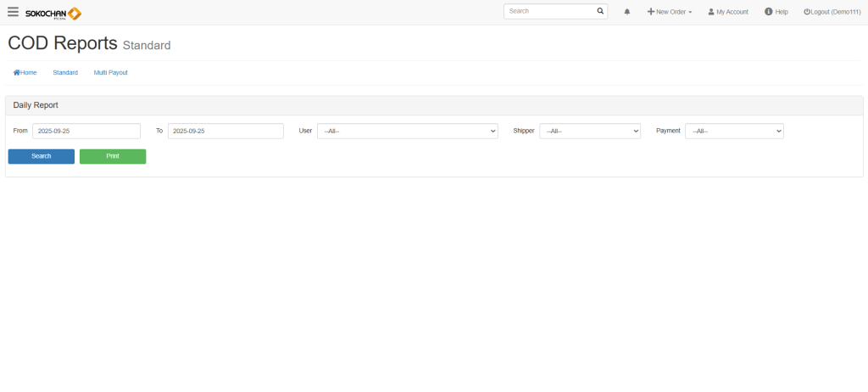
Task: Open the notifications bell
Action: (627, 12)
